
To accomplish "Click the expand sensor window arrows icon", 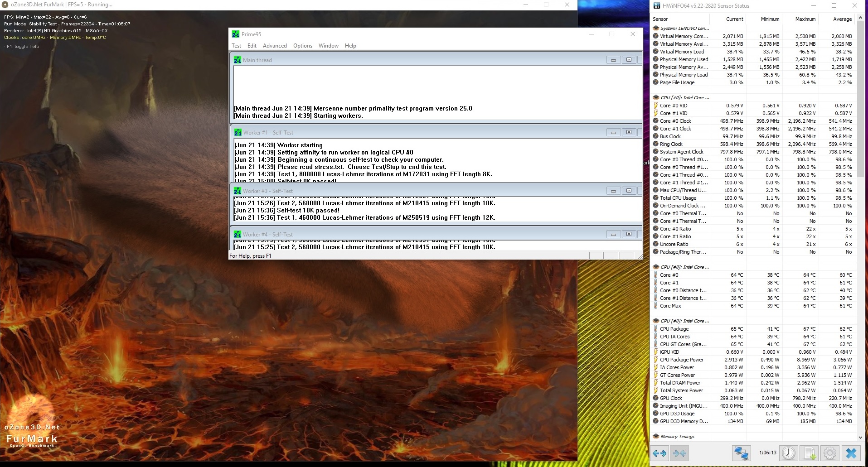I will pyautogui.click(x=659, y=453).
